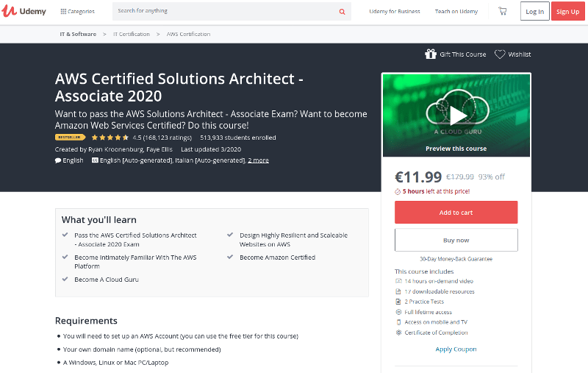Click A Windows, Linux or Mac requirement
The width and height of the screenshot is (588, 373).
(115, 363)
